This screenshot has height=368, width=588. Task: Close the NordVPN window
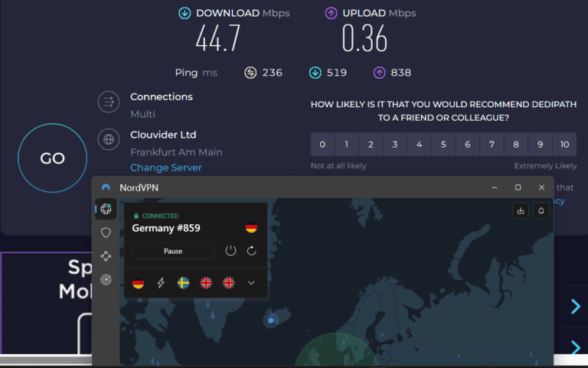tap(541, 187)
